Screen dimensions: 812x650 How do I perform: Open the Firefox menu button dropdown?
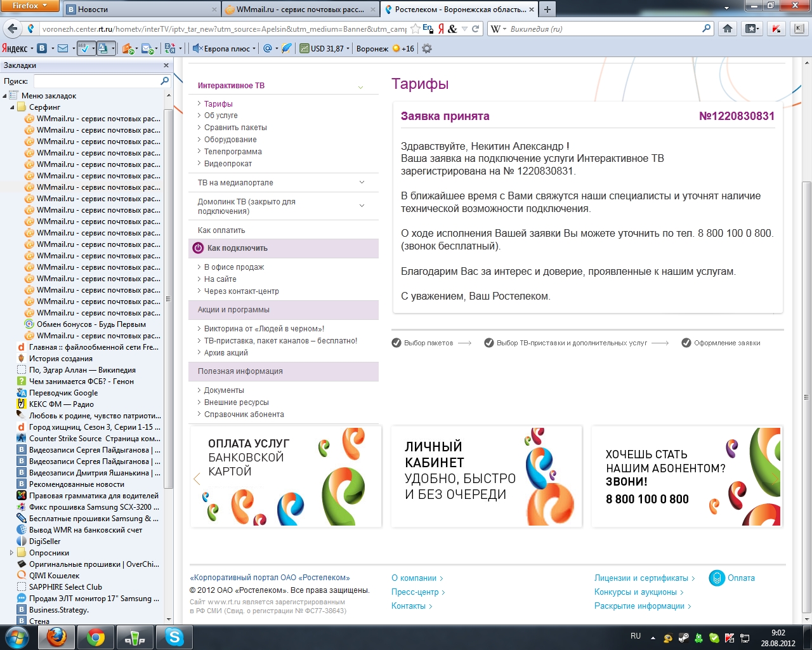point(30,6)
